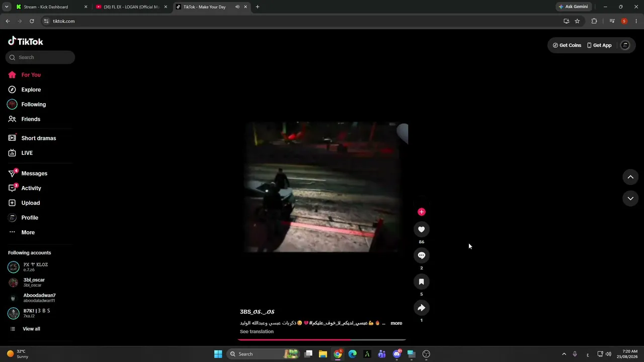Open Discord from taskbar

(397, 354)
